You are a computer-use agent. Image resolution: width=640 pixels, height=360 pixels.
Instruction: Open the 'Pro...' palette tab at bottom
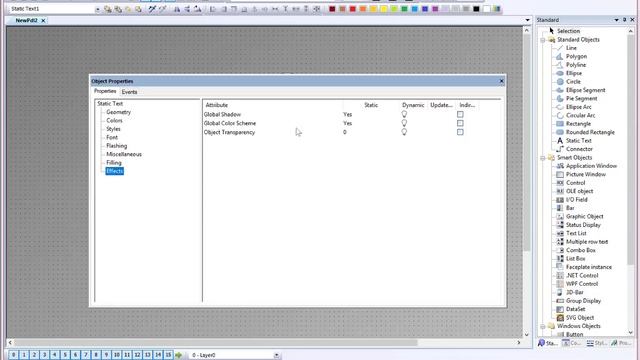click(x=621, y=343)
